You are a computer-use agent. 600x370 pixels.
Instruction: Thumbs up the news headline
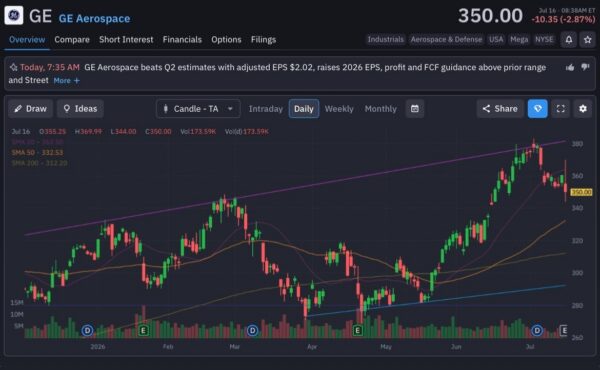[570, 67]
